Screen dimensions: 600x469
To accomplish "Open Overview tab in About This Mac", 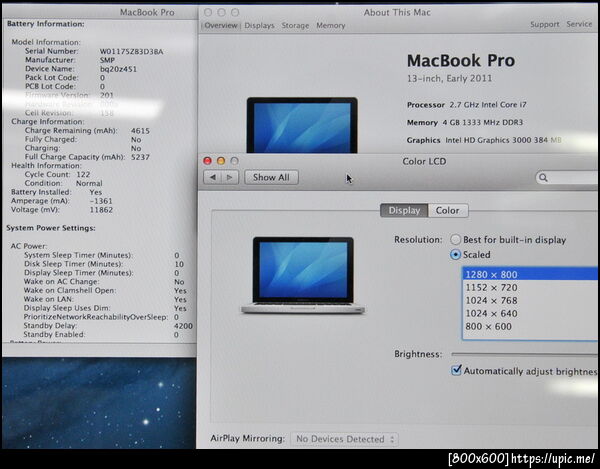I will (221, 25).
